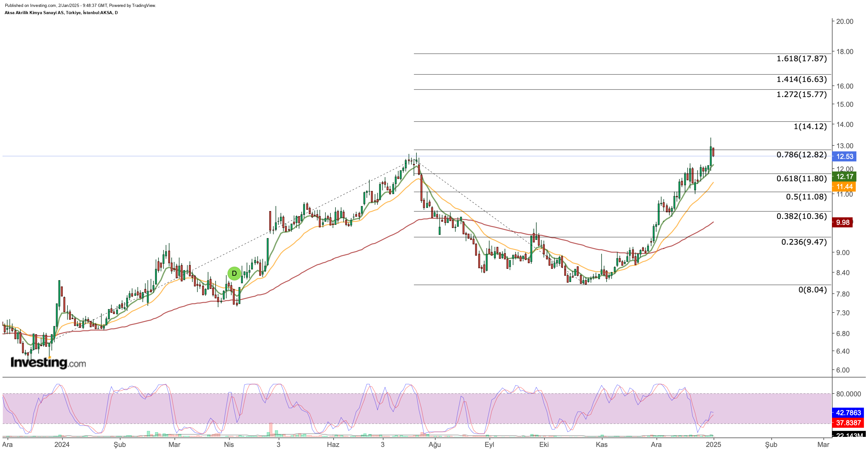Click the 6.00 price axis label
Image resolution: width=868 pixels, height=451 pixels.
pyautogui.click(x=843, y=370)
